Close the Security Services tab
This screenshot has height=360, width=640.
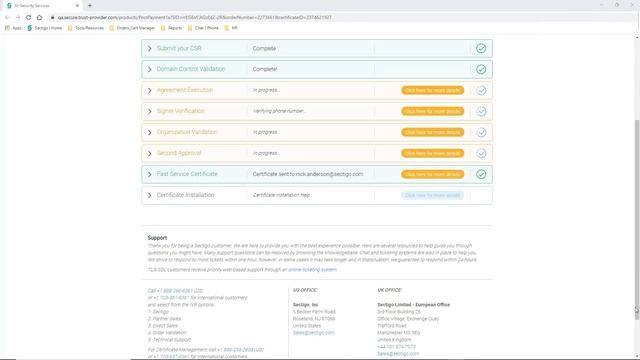tap(77, 6)
